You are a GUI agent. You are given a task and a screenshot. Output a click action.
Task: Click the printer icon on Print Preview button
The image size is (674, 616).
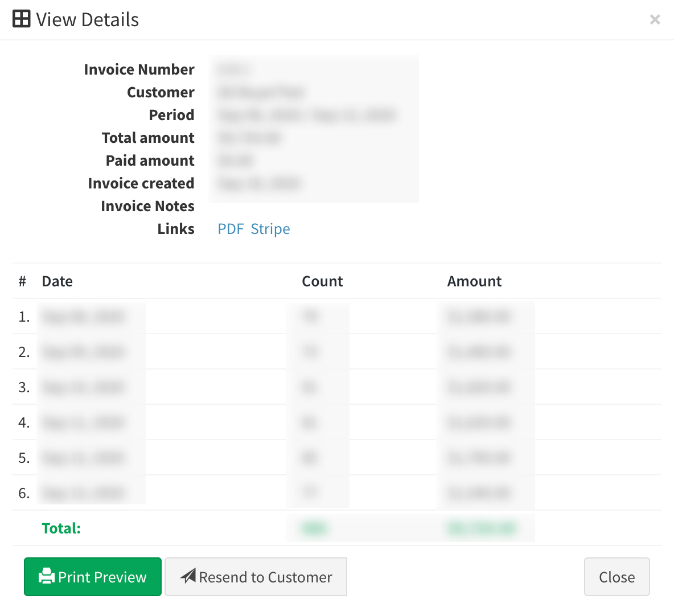coord(47,577)
